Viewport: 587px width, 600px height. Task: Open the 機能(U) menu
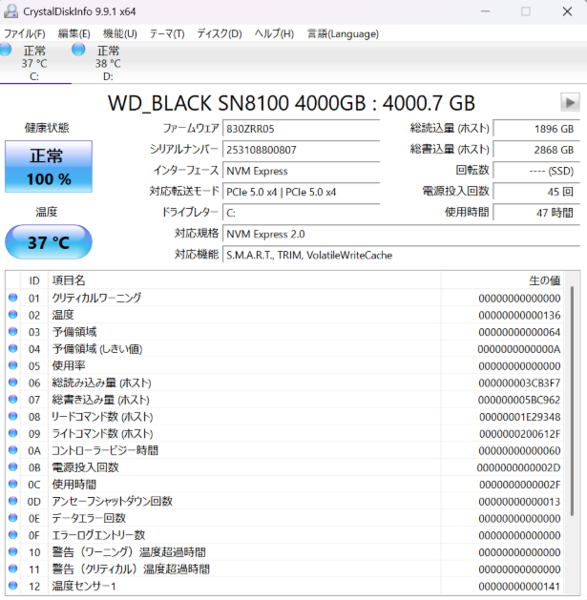(120, 34)
